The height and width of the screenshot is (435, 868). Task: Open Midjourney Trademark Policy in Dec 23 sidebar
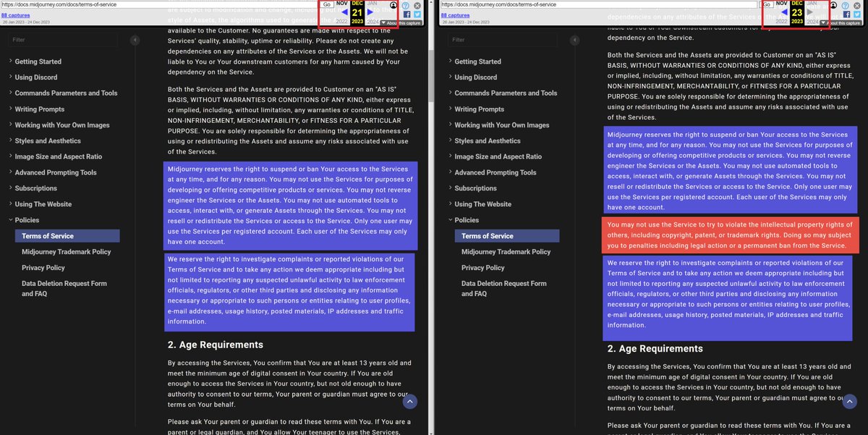pos(506,252)
